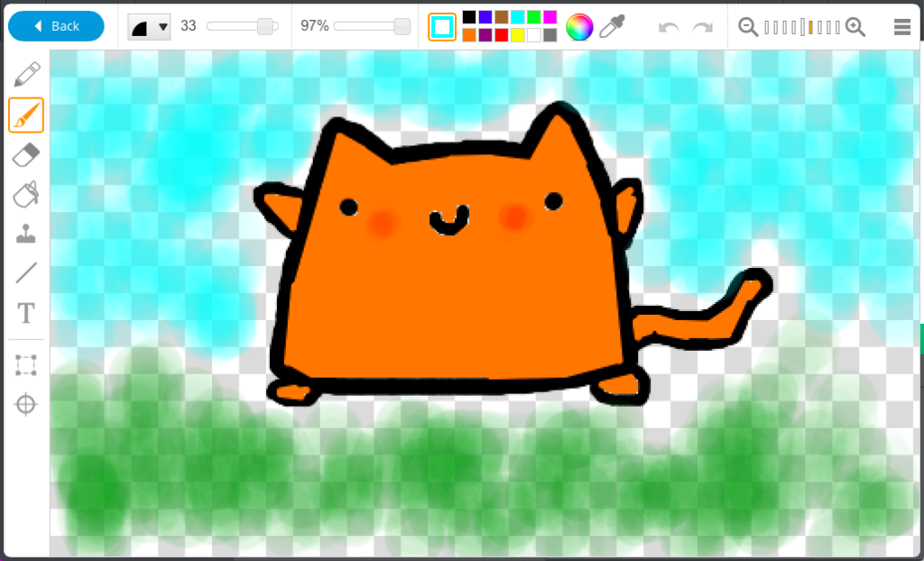Pick the orange color swatch
Viewport: 924px width, 561px height.
(469, 35)
